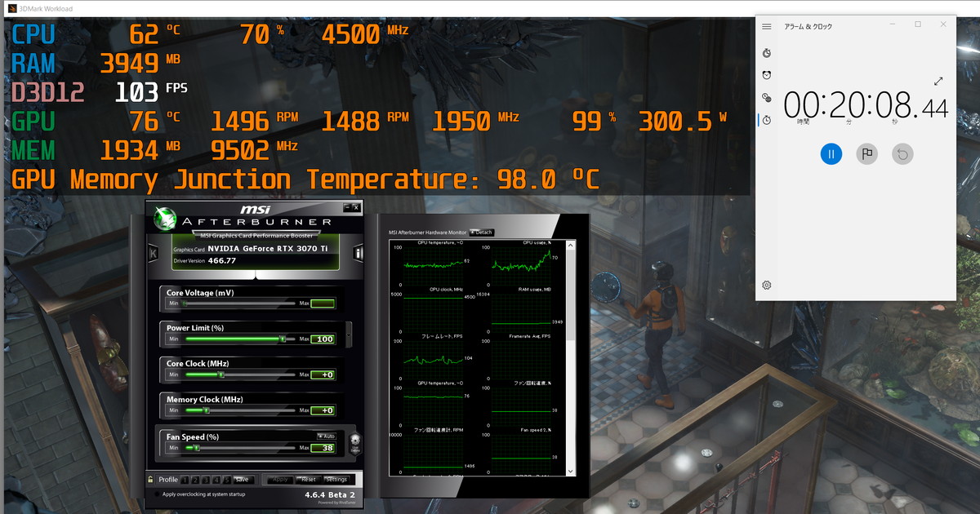Reset Afterburner settings to default

pos(308,480)
